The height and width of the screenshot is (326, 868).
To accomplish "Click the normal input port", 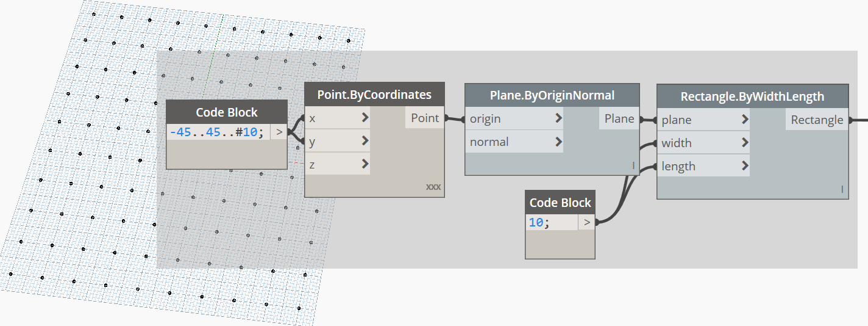I will tap(514, 142).
